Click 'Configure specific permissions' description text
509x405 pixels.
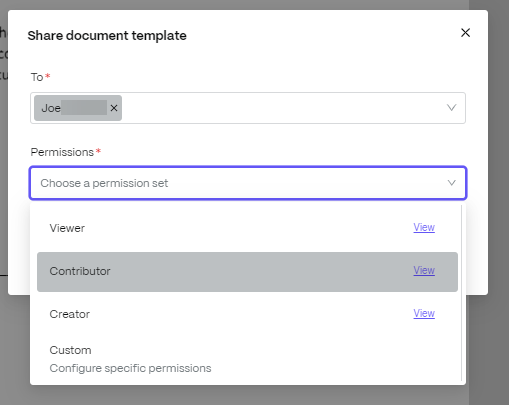tap(130, 368)
